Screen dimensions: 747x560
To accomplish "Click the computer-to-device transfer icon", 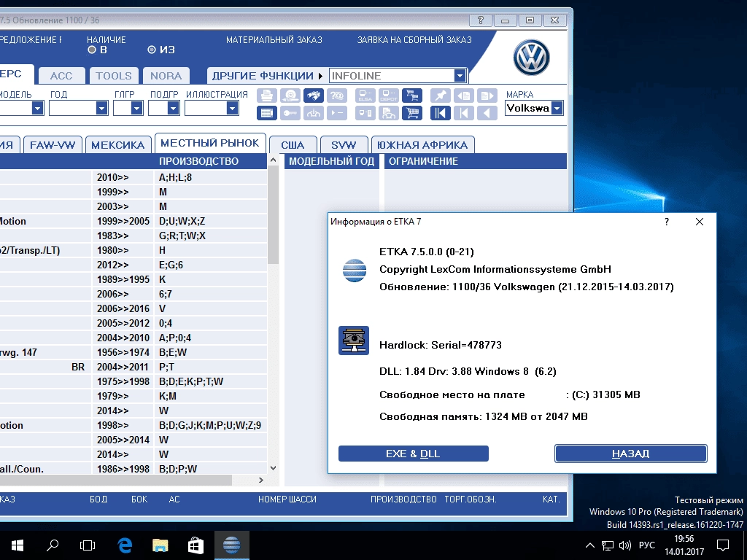I will click(365, 113).
